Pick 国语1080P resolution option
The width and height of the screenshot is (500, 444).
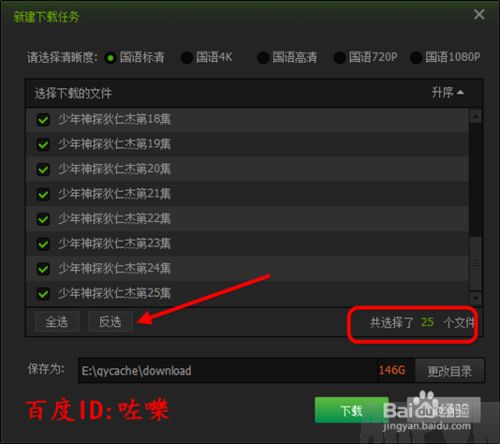pos(416,58)
